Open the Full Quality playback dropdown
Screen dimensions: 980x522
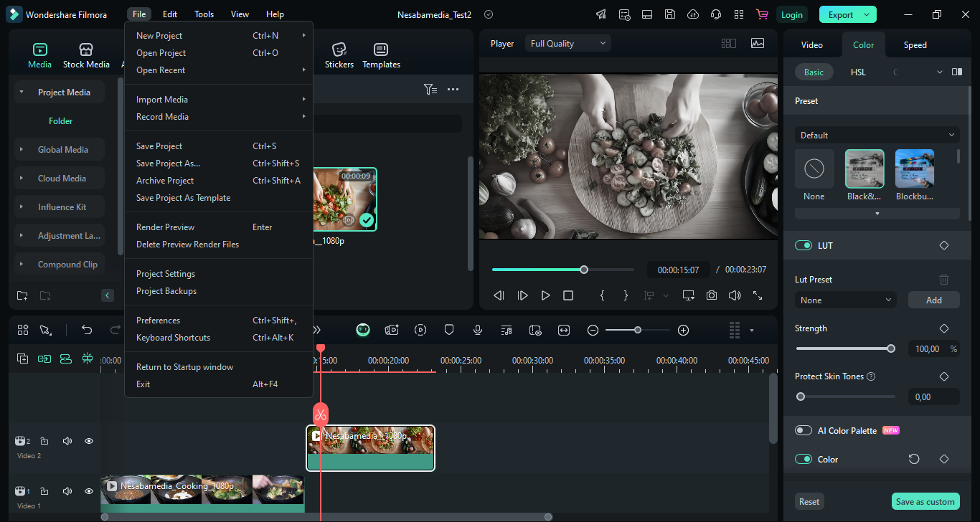click(x=568, y=44)
